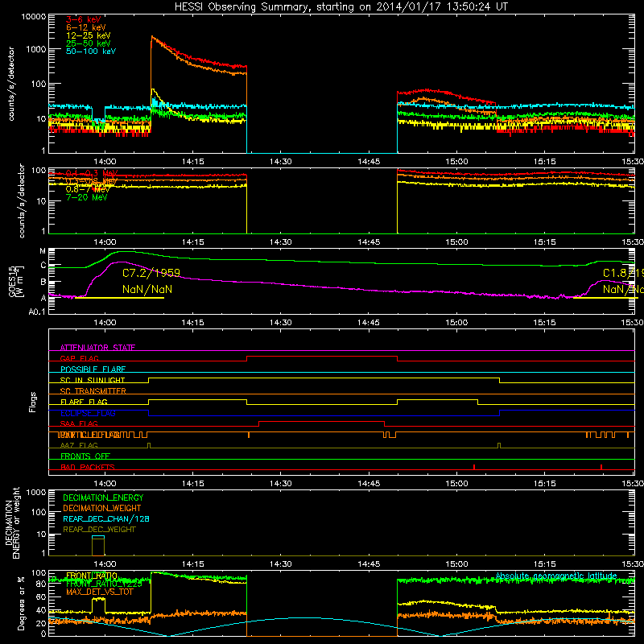Click the red '3-6 keV' legend label
Screen dimensions: 644x644
(83, 19)
